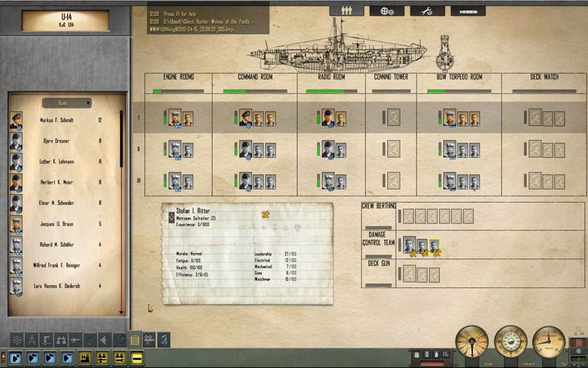Click the fourth blue order icon

67,358
